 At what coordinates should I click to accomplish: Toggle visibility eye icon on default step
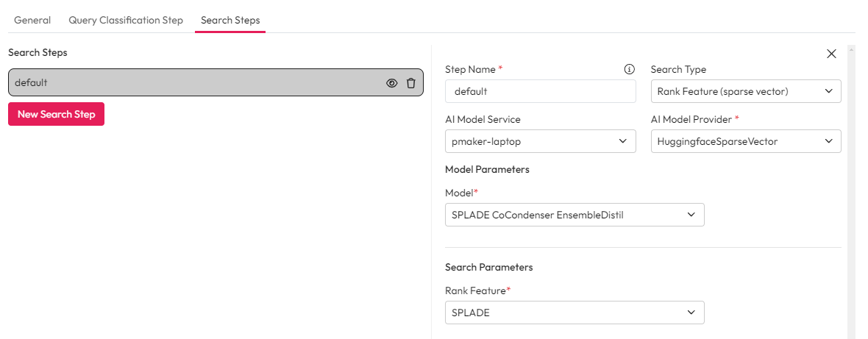[392, 83]
